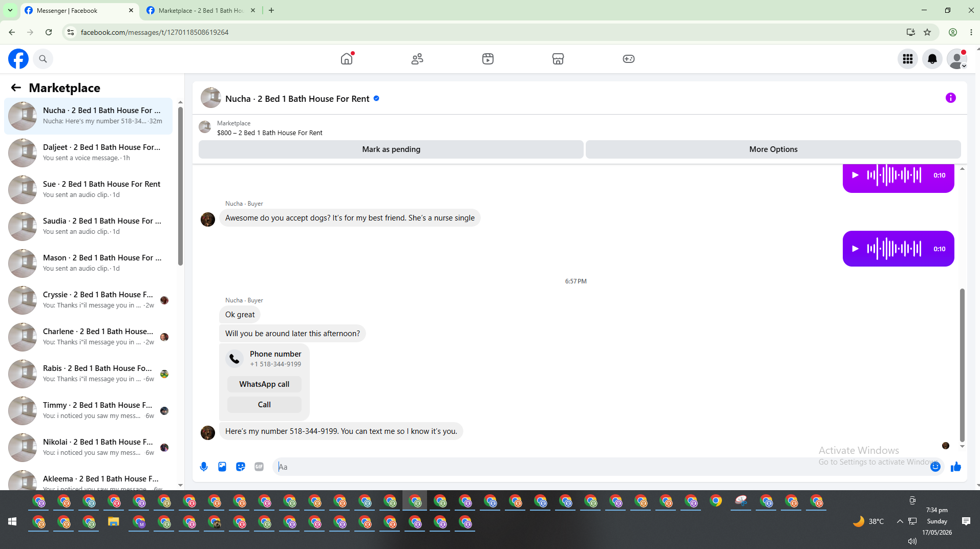This screenshot has height=549, width=980.
Task: Open the taskbar clock and date
Action: pos(937,521)
